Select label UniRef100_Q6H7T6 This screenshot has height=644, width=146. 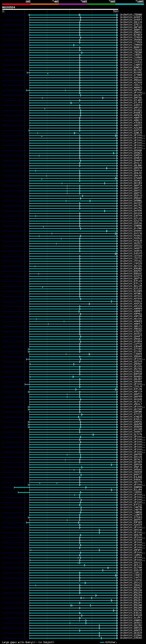tap(131, 278)
